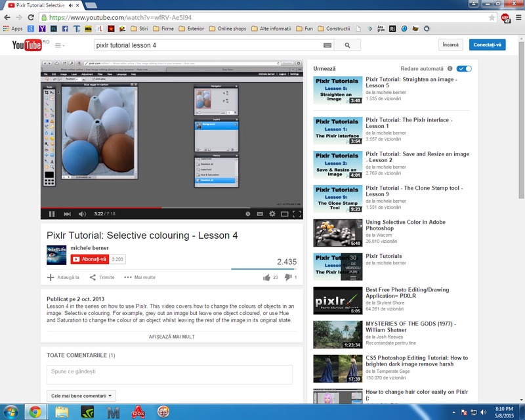Screen dimensions: 525x420
Task: Open the Stiri bookmarks folder
Action: (x=139, y=29)
